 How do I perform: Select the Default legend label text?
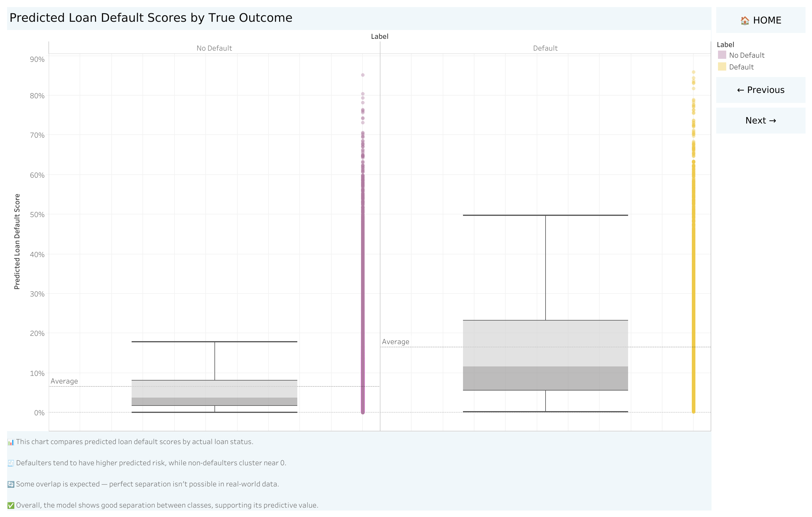tap(741, 67)
